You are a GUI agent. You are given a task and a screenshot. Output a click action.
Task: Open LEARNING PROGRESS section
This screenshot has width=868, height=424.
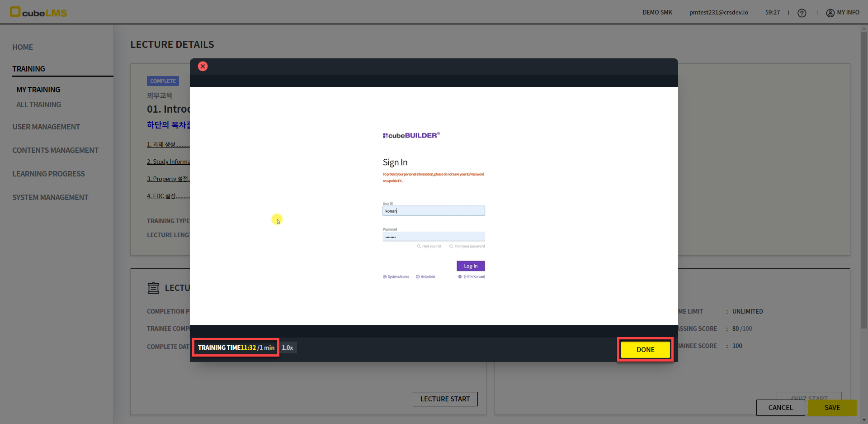point(48,174)
